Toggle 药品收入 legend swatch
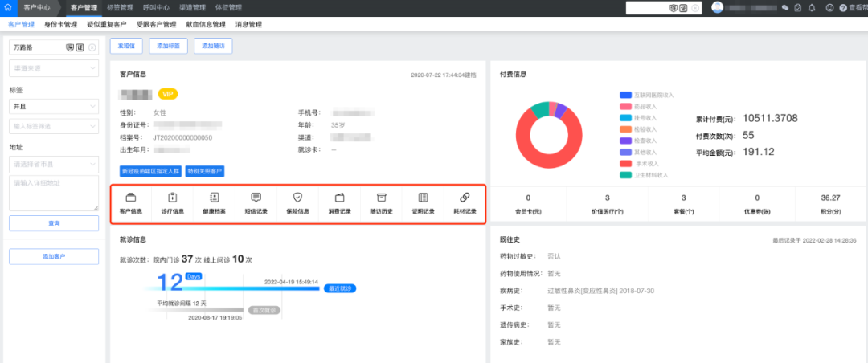The width and height of the screenshot is (868, 363). pos(625,106)
